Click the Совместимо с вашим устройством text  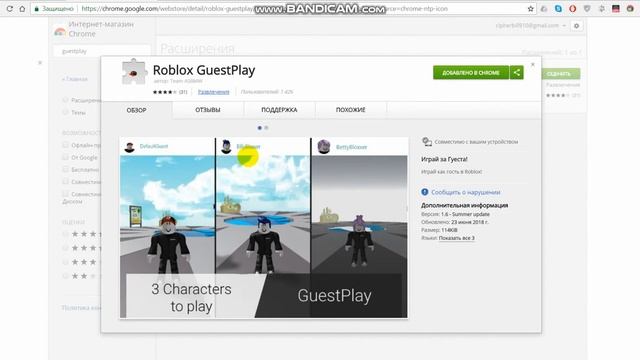[x=476, y=142]
